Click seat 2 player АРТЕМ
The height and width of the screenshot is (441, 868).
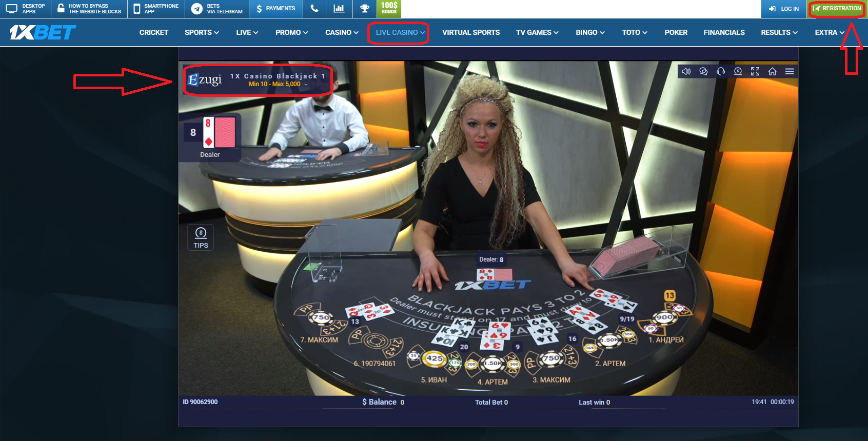point(610,364)
